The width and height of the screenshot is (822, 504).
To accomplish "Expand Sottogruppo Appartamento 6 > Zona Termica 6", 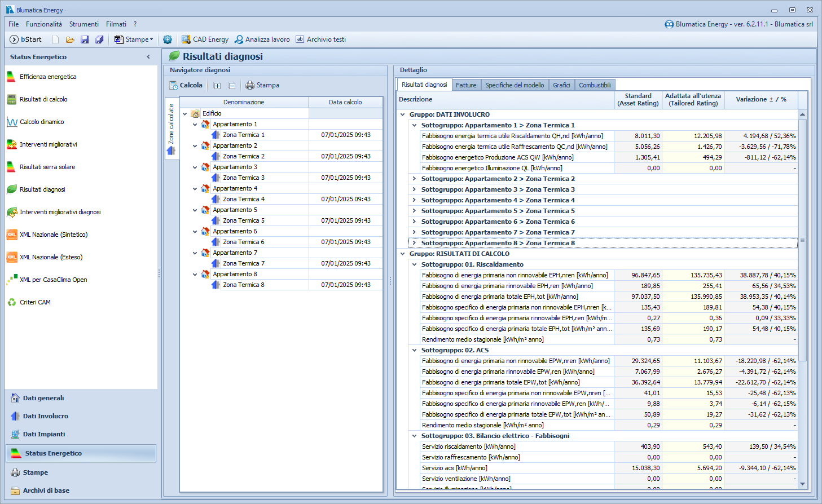I will coord(414,222).
